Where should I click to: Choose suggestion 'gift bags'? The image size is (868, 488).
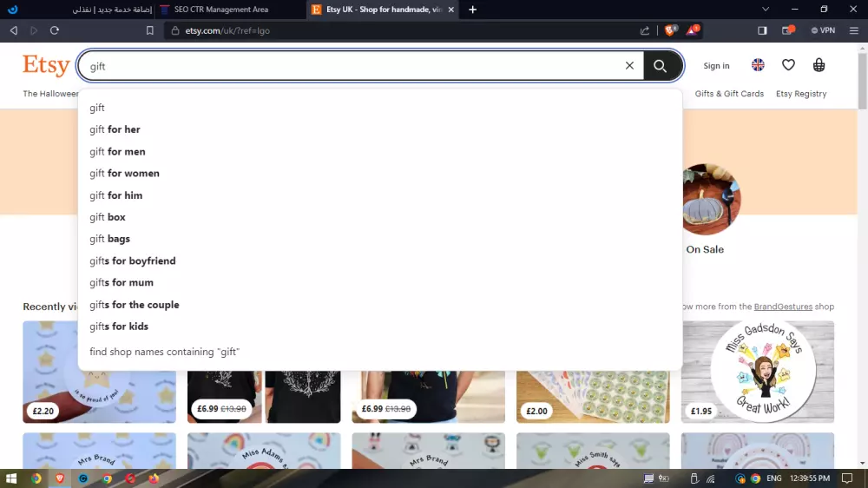(380, 239)
